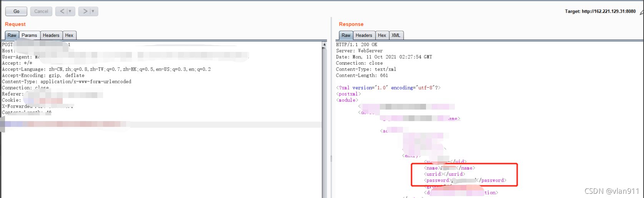Screen dimensions: 644x198
Task: Click the <postxml> tag line
Action: tap(348, 94)
